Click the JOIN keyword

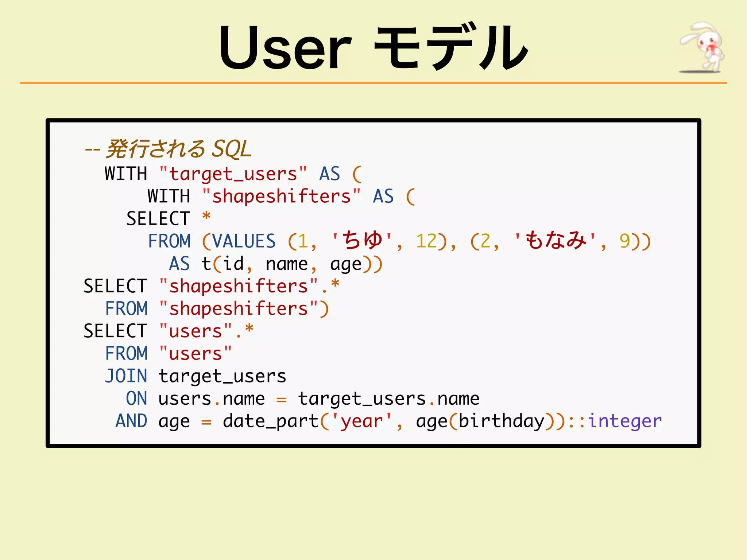(x=126, y=376)
